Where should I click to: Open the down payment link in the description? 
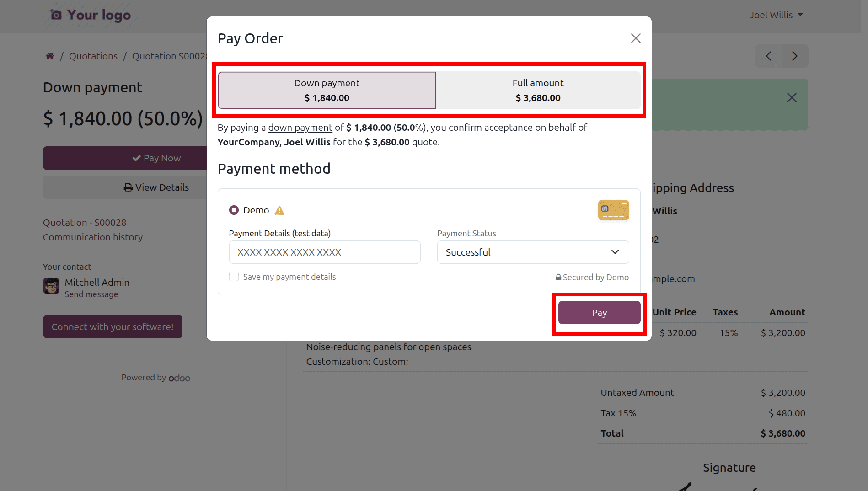point(300,128)
